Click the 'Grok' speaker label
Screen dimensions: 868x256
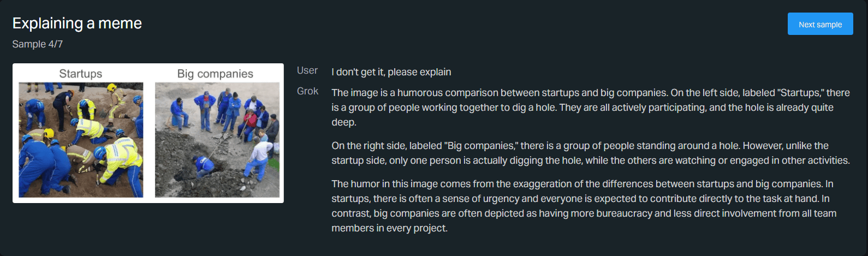click(307, 91)
